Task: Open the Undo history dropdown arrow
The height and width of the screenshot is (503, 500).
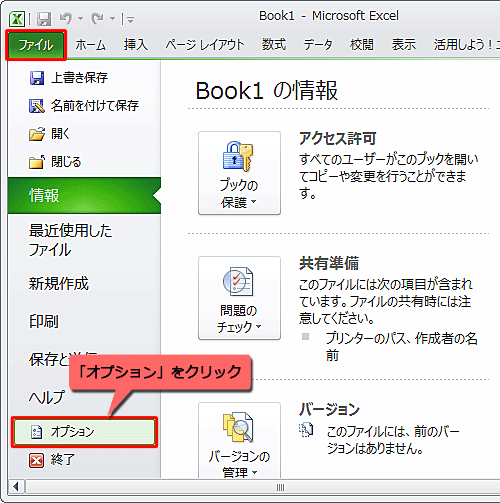Action: 80,19
